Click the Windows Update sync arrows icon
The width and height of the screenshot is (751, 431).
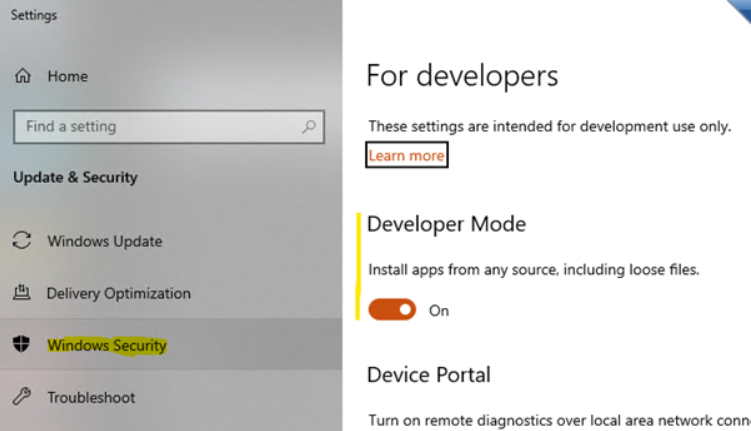[x=22, y=240]
